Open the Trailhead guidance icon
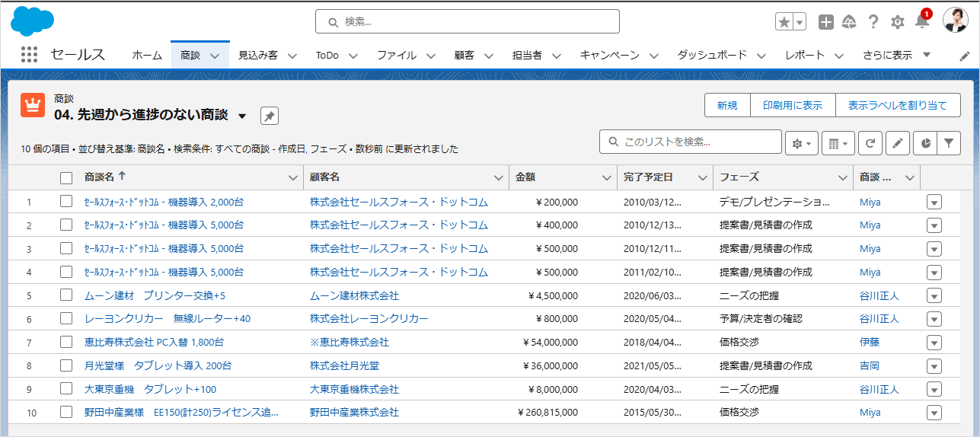The height and width of the screenshot is (437, 980). click(850, 22)
